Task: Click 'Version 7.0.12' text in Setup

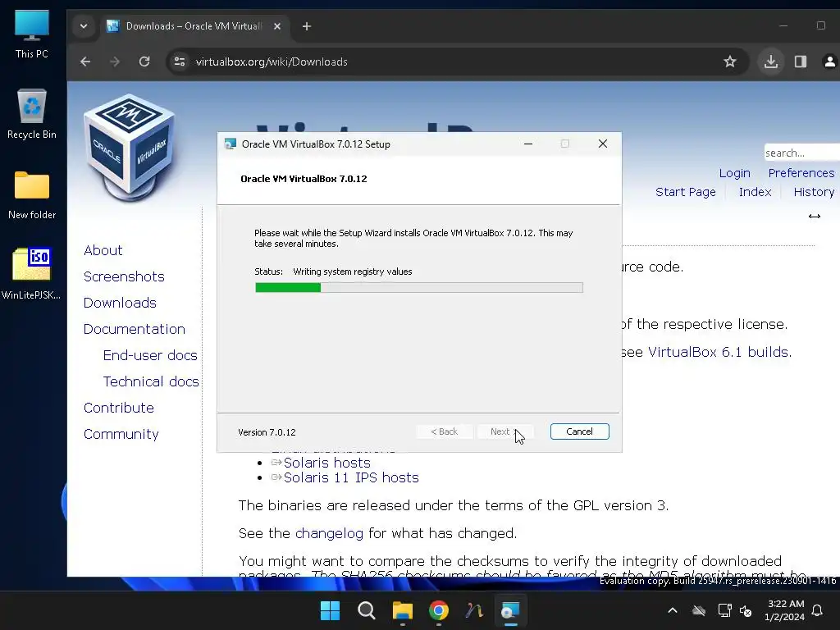Action: 267,432
